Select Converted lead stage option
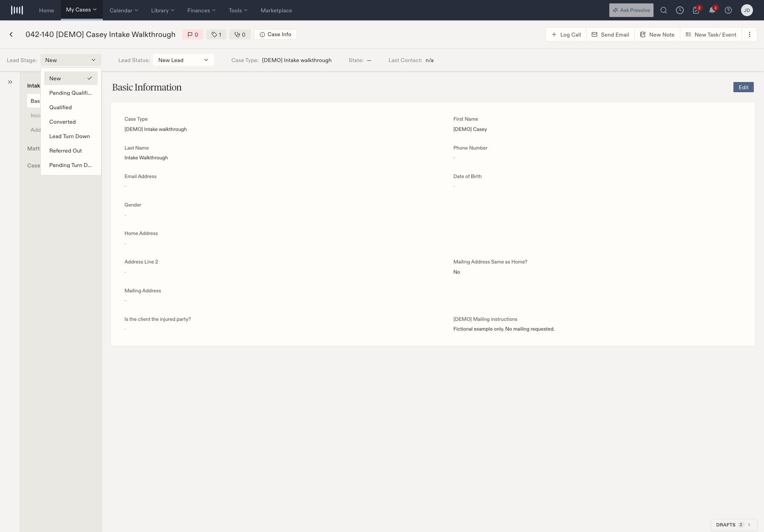This screenshot has width=764, height=532. coord(71,122)
